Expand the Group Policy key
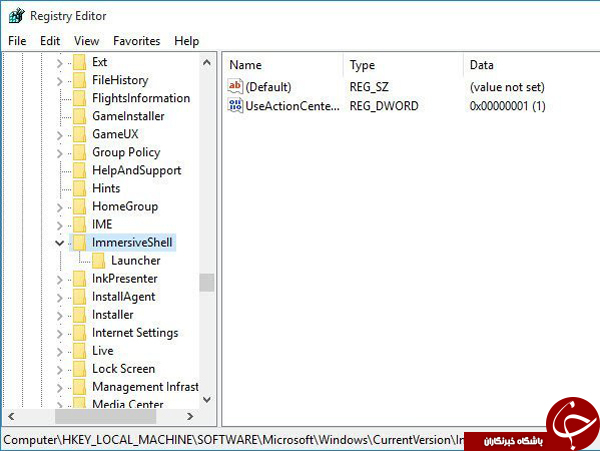 click(59, 153)
